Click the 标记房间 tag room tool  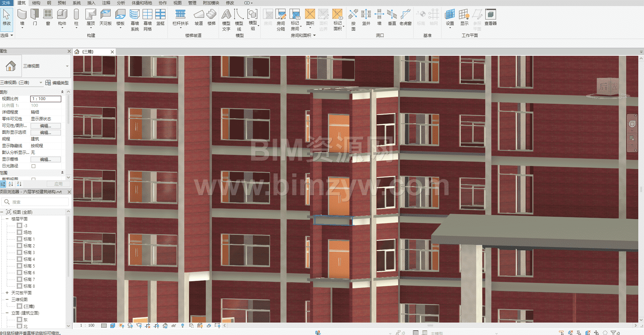click(x=295, y=20)
